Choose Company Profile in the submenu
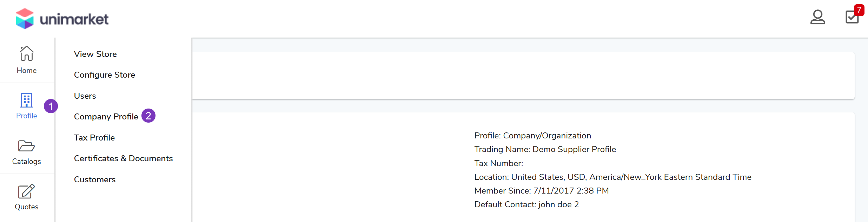This screenshot has width=868, height=222. click(x=106, y=117)
